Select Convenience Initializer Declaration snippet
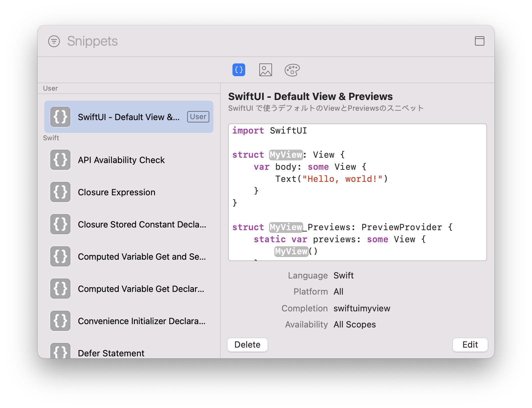Image resolution: width=532 pixels, height=408 pixels. coord(129,321)
